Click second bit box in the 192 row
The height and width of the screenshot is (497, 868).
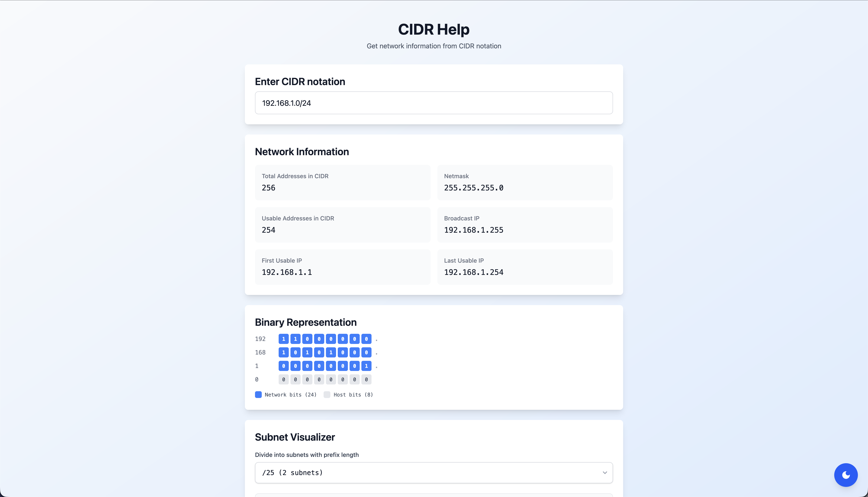click(x=296, y=339)
